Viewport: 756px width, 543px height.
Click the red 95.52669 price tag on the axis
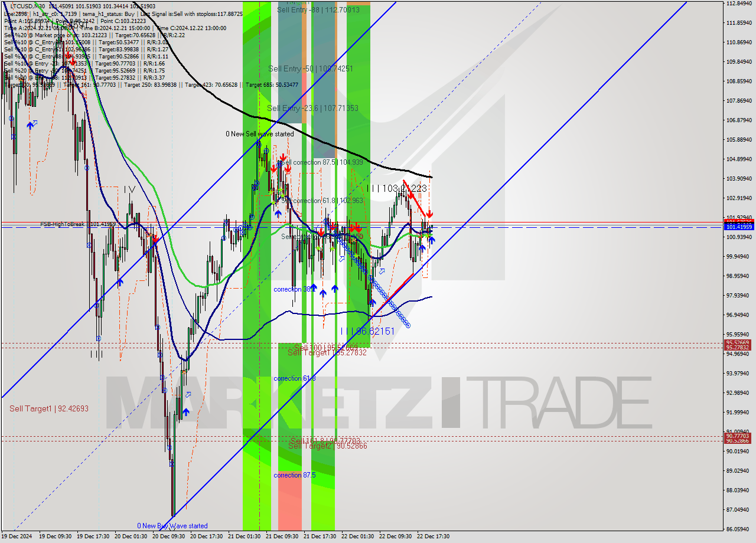739,343
